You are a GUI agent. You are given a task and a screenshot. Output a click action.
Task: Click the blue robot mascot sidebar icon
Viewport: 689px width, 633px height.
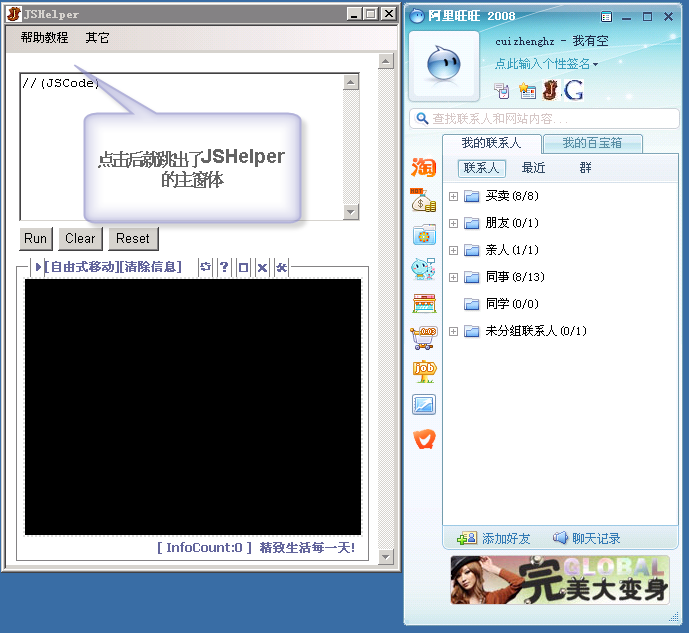pos(424,269)
